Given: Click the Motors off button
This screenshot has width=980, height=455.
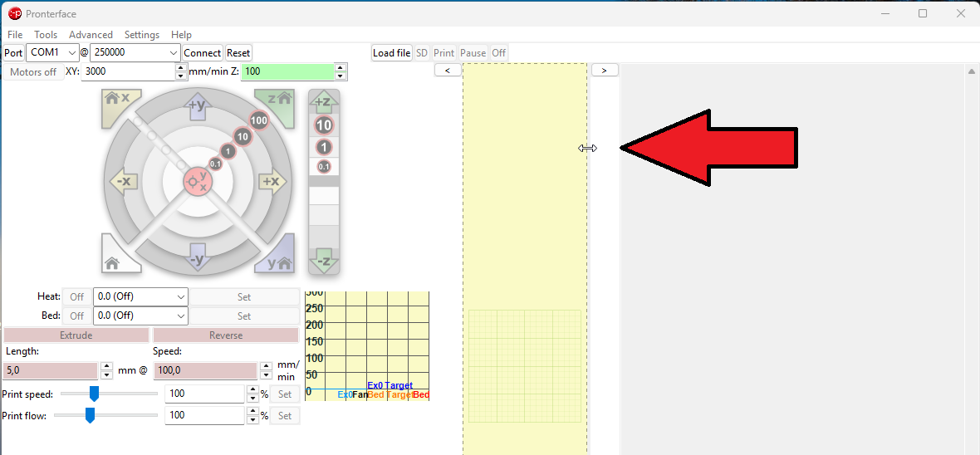Looking at the screenshot, I should click(33, 72).
